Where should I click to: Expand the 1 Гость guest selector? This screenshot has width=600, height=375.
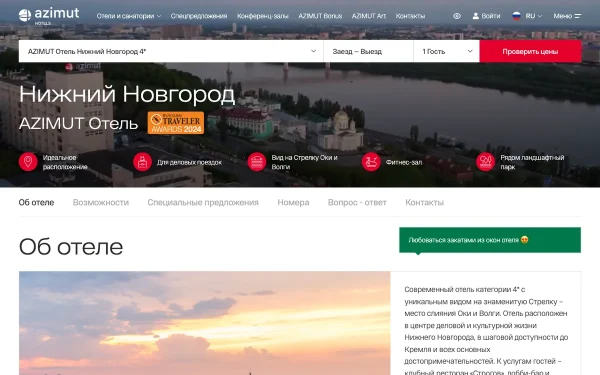[x=447, y=51]
